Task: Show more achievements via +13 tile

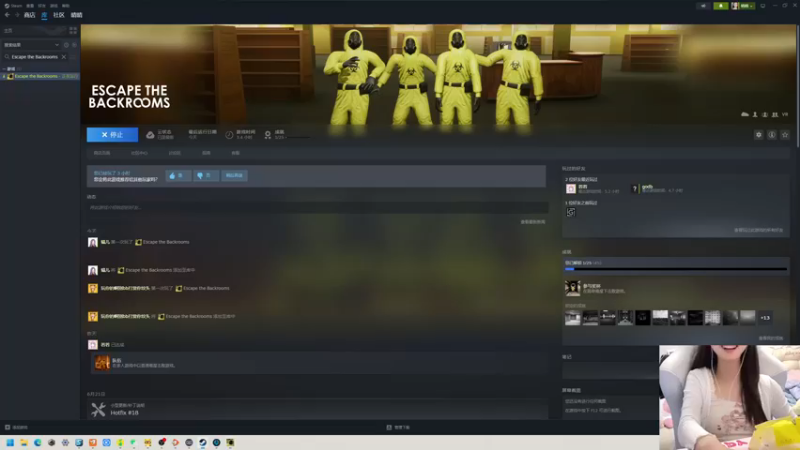Action: (x=765, y=318)
